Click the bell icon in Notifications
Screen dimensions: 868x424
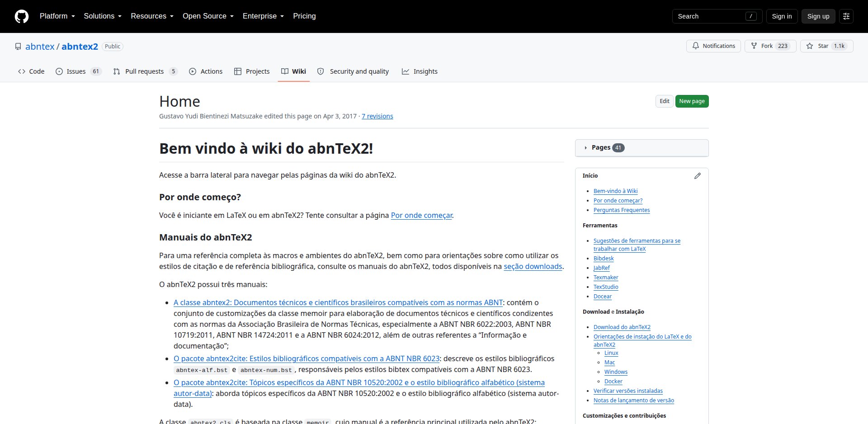click(x=696, y=46)
